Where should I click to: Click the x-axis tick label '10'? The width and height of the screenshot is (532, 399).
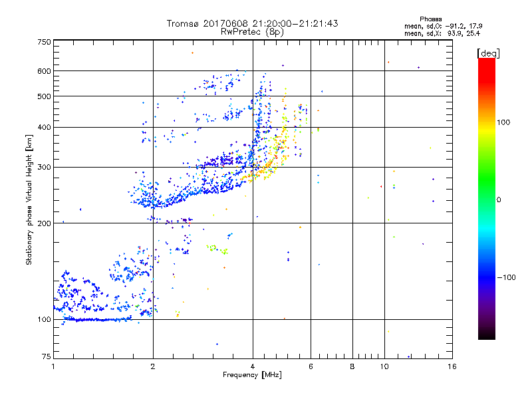[x=384, y=366]
